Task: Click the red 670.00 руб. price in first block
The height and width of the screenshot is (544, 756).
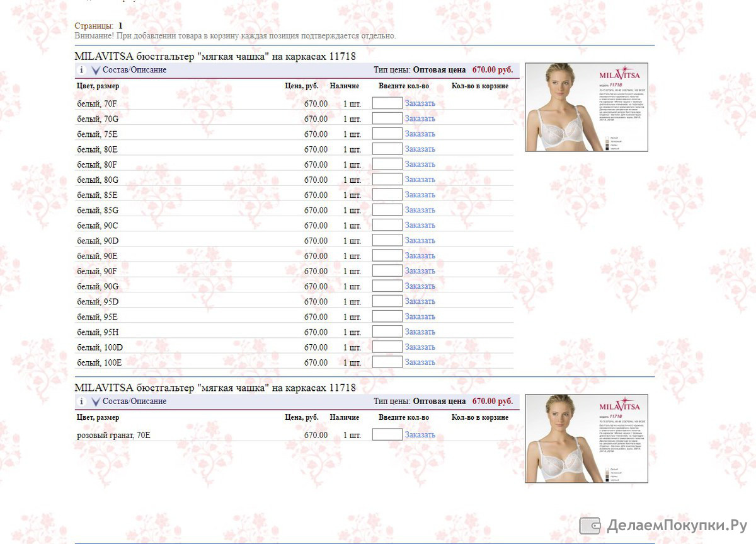Action: click(493, 70)
